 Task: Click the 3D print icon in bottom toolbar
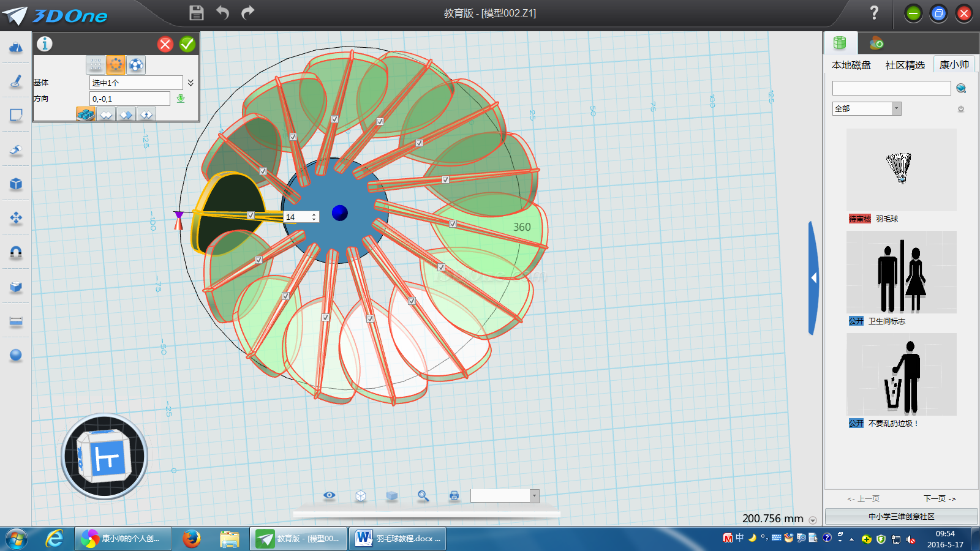click(454, 496)
